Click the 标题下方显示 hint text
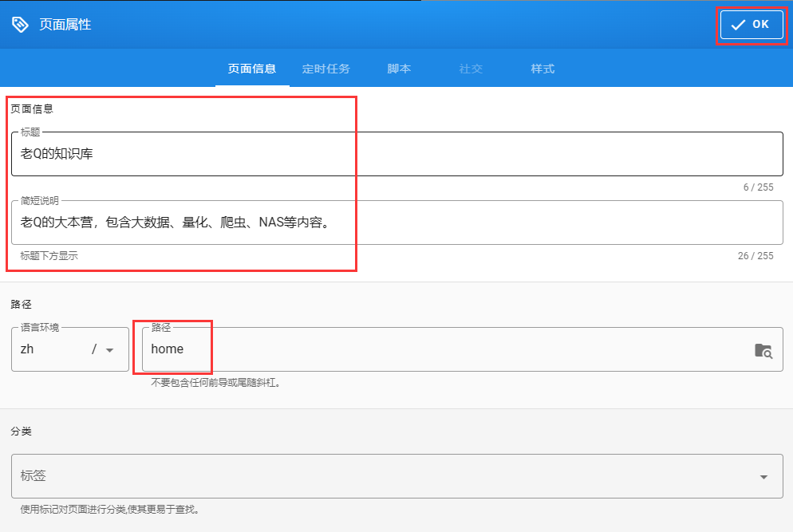Image resolution: width=793 pixels, height=532 pixels. [49, 256]
